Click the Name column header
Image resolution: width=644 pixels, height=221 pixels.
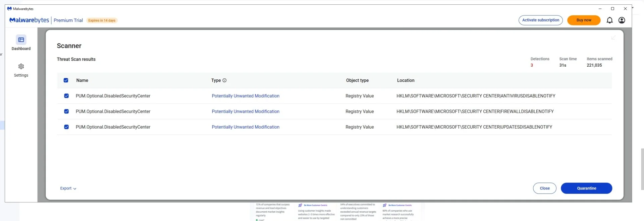[82, 80]
